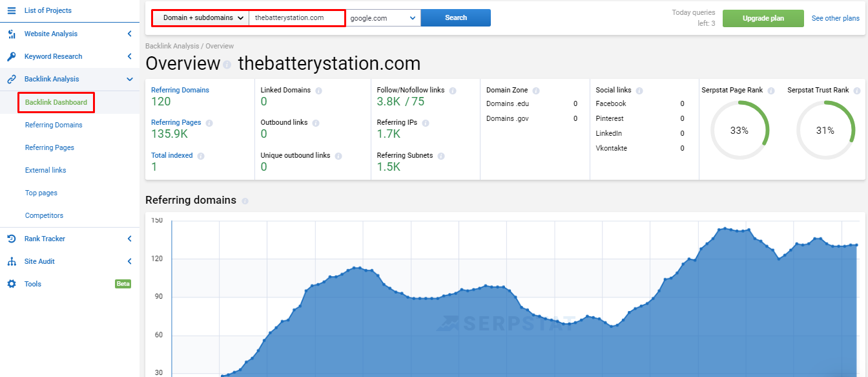Open Competitors sidebar item
The image size is (868, 377).
44,215
